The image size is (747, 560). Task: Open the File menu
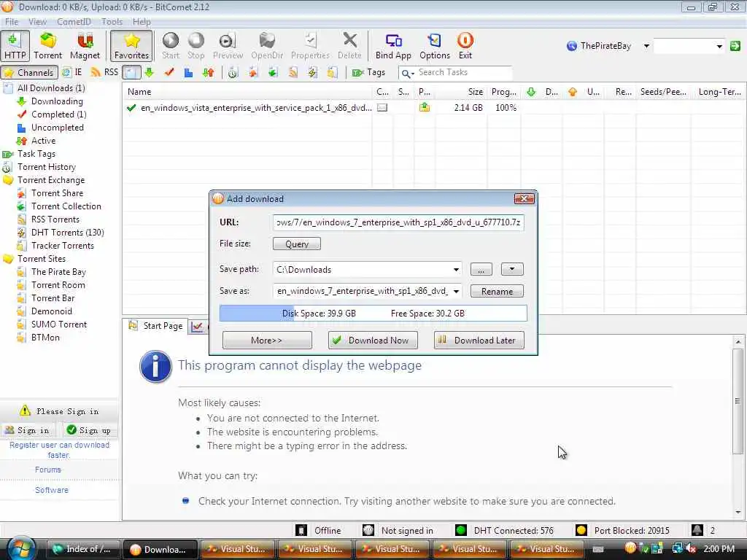tap(12, 21)
